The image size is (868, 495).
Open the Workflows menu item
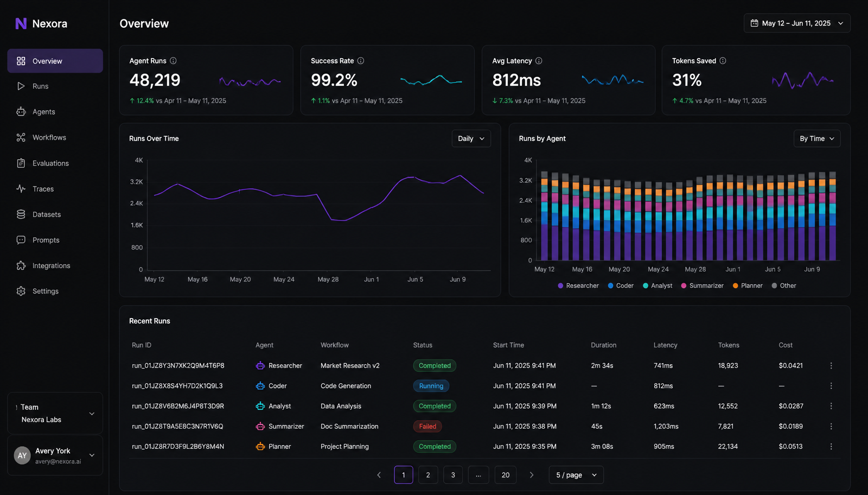click(55, 137)
